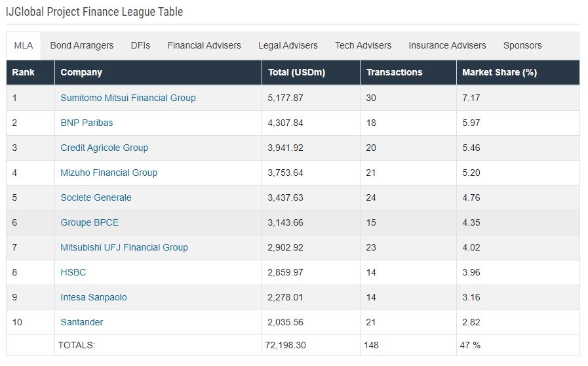
Task: Open the Groupe BPCE link
Action: [90, 222]
